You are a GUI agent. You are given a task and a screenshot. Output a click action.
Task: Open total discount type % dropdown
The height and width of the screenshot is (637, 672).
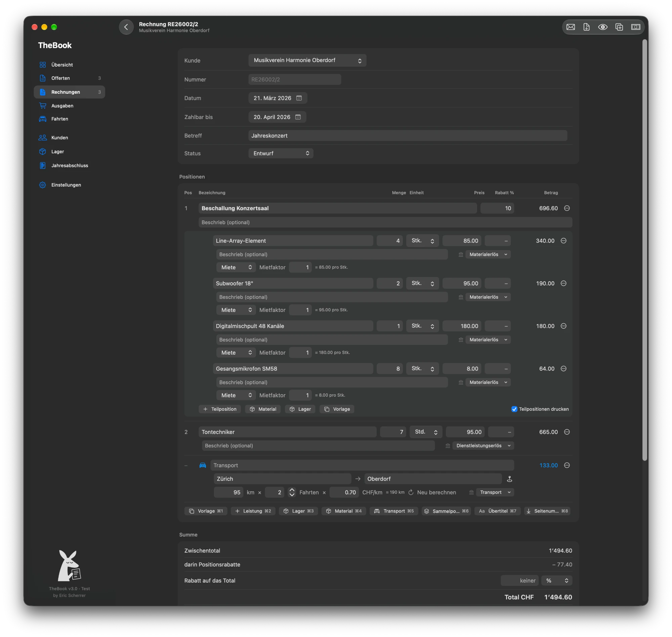[x=557, y=581]
